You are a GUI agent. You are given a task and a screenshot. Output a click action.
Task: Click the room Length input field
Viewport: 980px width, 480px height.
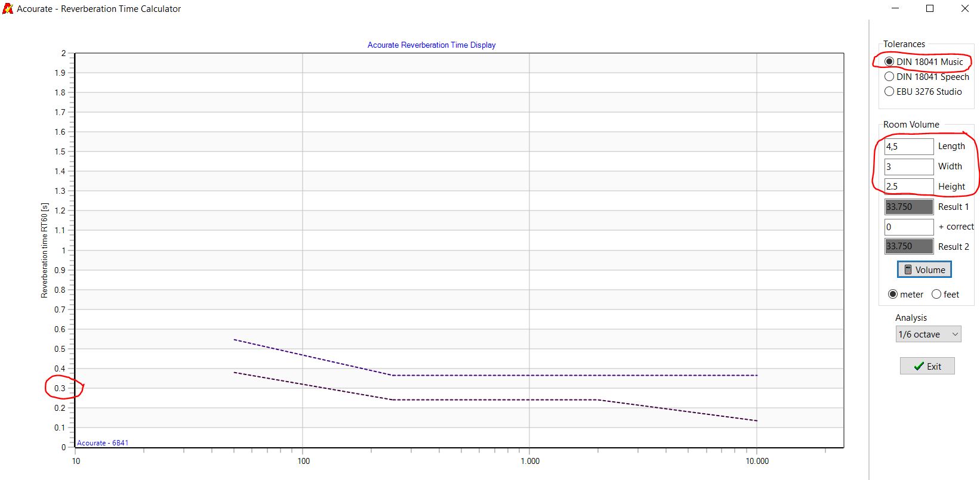point(909,146)
